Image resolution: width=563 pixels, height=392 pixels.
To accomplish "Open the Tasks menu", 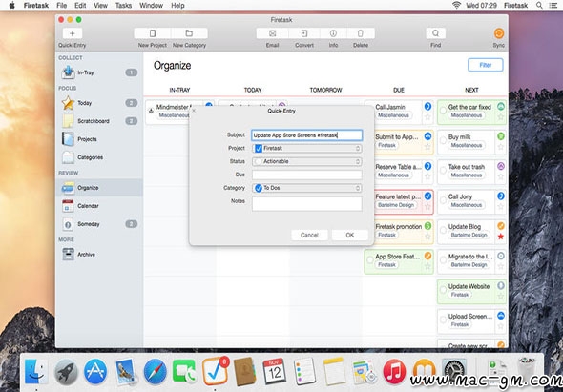I will pyautogui.click(x=123, y=6).
